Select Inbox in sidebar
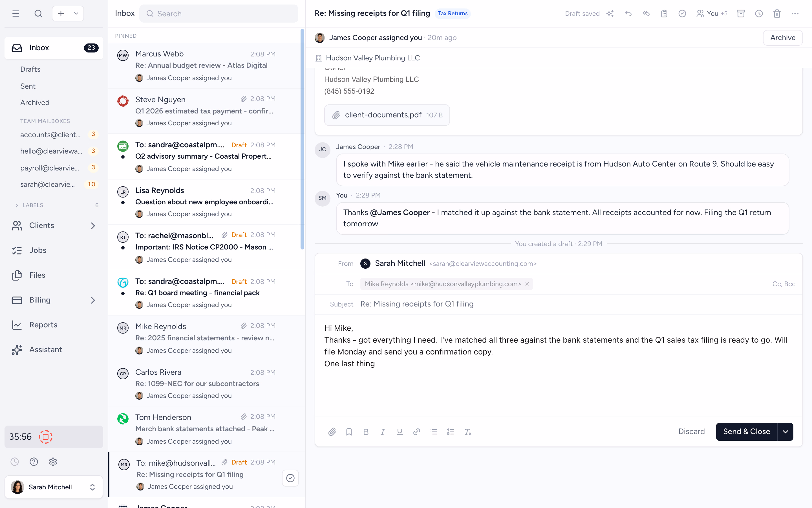The height and width of the screenshot is (508, 812). [54, 48]
